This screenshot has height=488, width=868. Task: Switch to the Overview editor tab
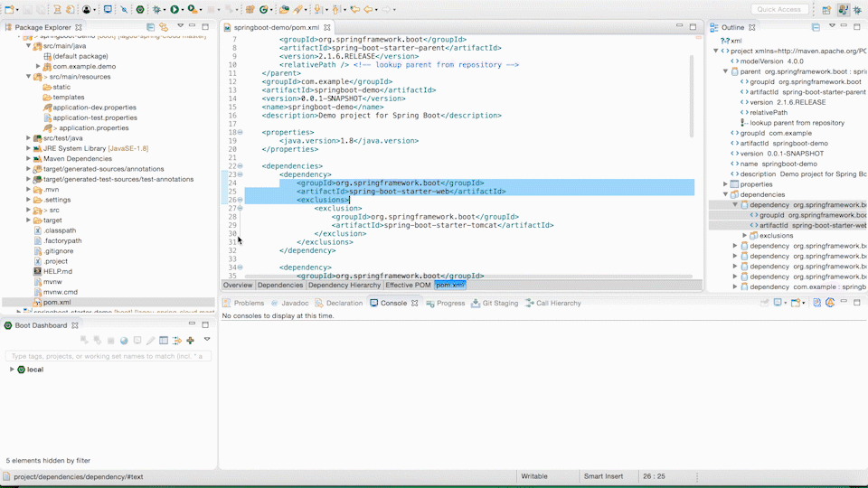point(238,285)
